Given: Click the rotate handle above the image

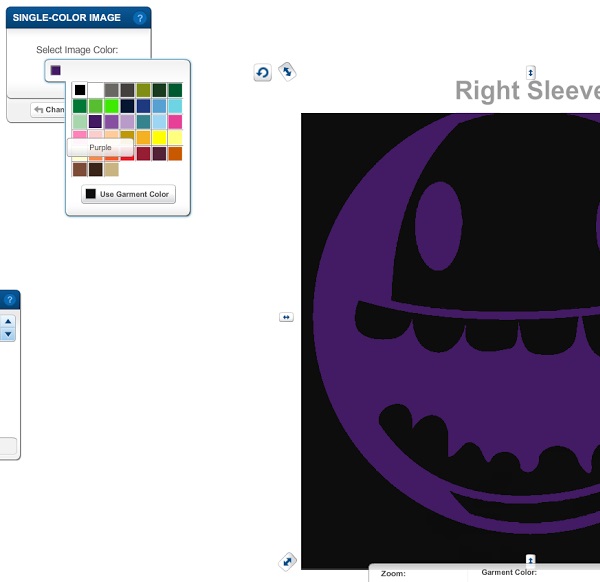Looking at the screenshot, I should click(x=262, y=72).
